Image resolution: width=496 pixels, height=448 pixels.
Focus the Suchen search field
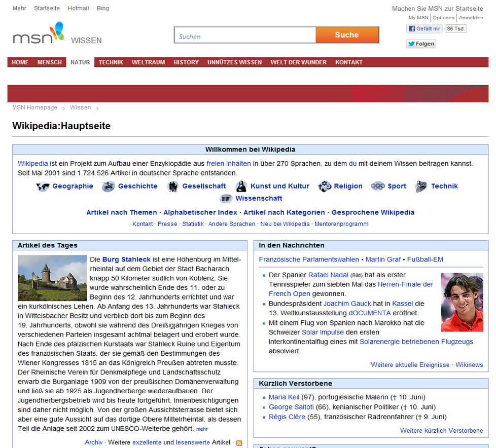pos(245,35)
